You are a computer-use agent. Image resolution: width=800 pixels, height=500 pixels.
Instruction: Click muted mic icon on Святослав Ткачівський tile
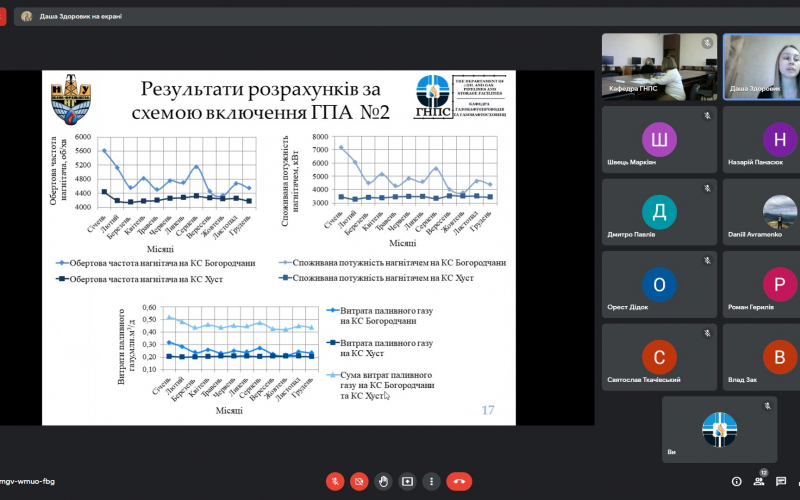click(707, 333)
